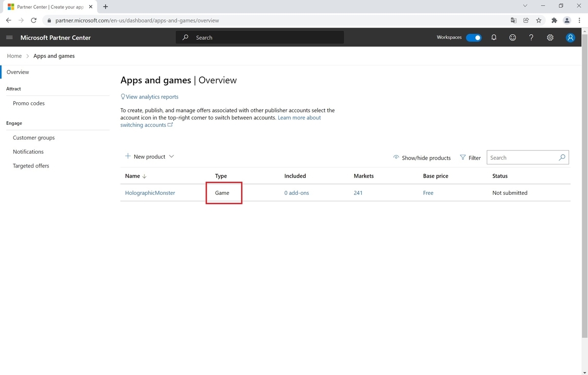The image size is (588, 375).
Task: Open Learn more about switching accounts
Action: 221,121
